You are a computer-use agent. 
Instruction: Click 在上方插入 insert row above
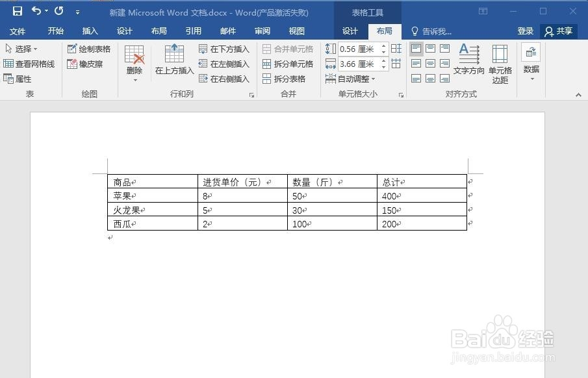tap(174, 59)
